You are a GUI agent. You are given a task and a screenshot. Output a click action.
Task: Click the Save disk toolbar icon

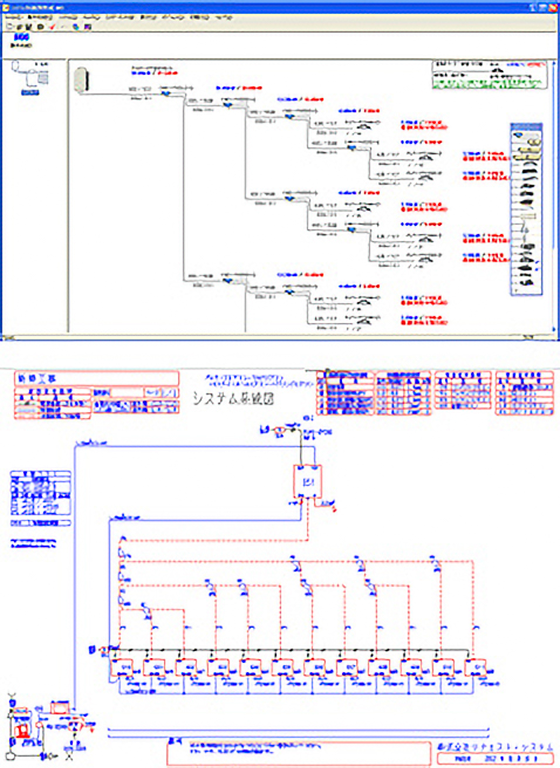tap(29, 26)
